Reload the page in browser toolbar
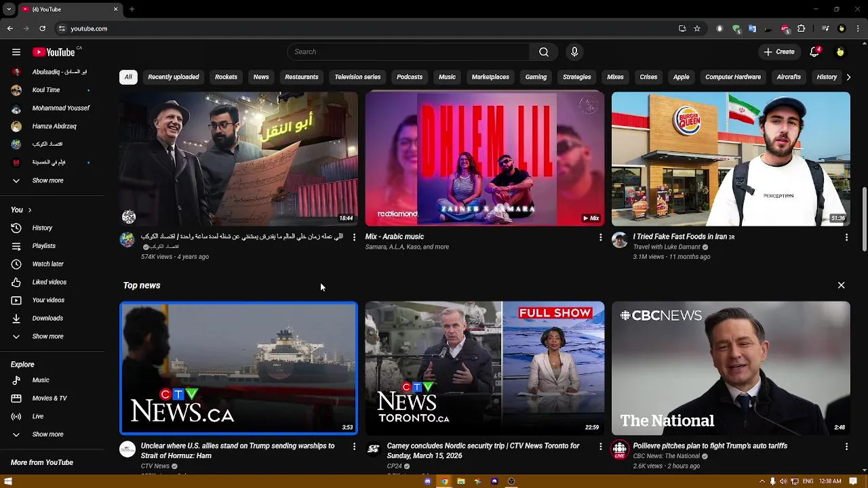The height and width of the screenshot is (488, 868). [x=42, y=28]
